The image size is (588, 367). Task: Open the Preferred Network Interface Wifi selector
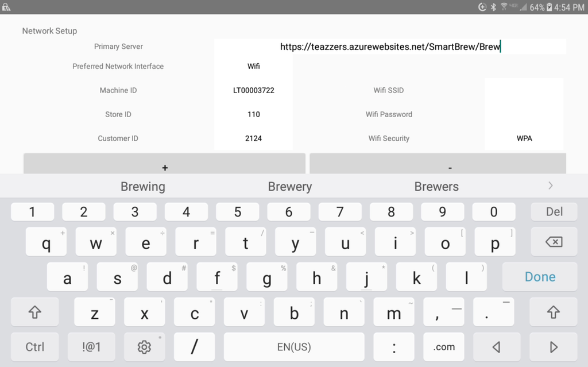pyautogui.click(x=253, y=66)
